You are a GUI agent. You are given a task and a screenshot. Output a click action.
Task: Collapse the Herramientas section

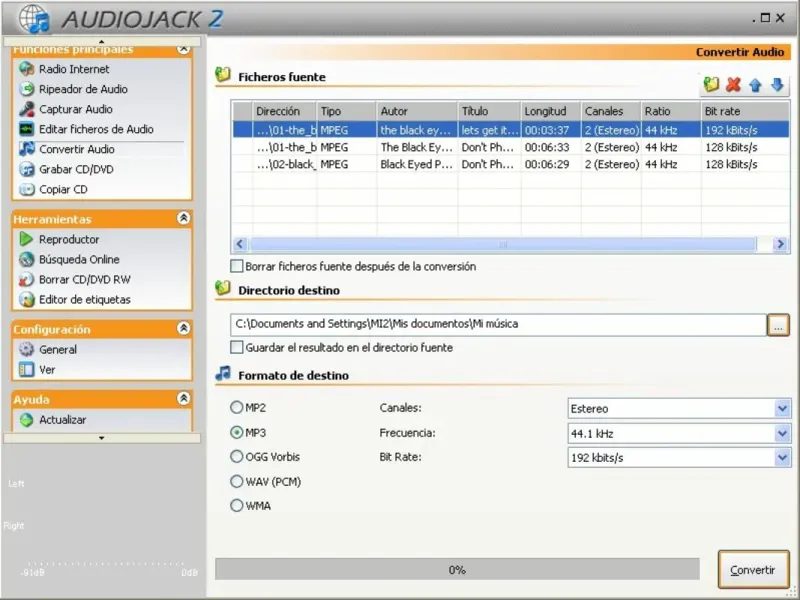[183, 218]
